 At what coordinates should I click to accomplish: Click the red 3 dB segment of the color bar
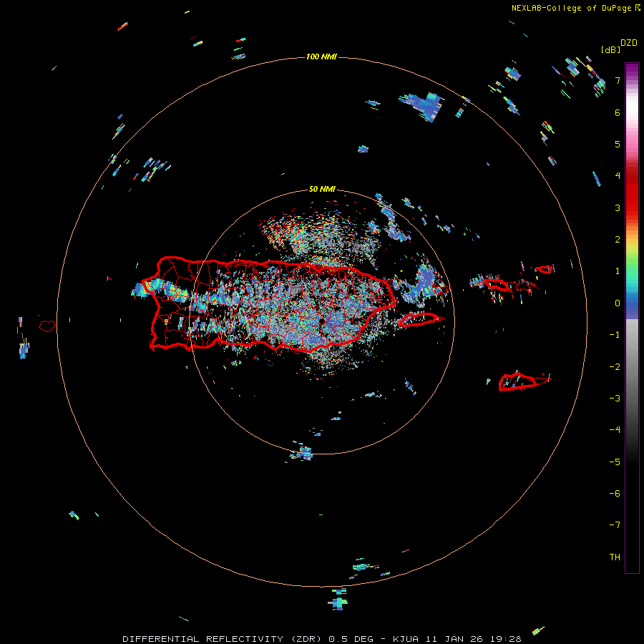632,205
